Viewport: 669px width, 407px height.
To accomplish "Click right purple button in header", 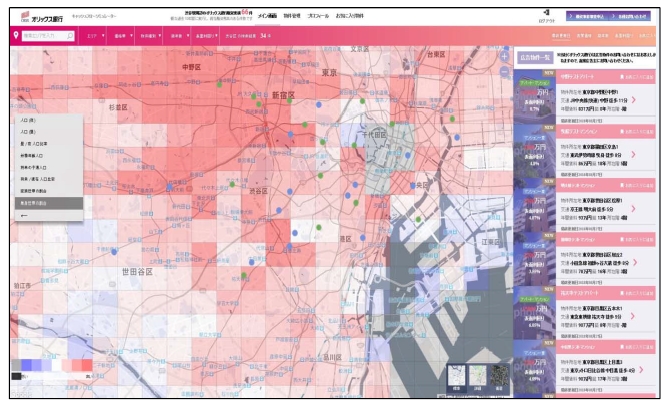I will (629, 16).
